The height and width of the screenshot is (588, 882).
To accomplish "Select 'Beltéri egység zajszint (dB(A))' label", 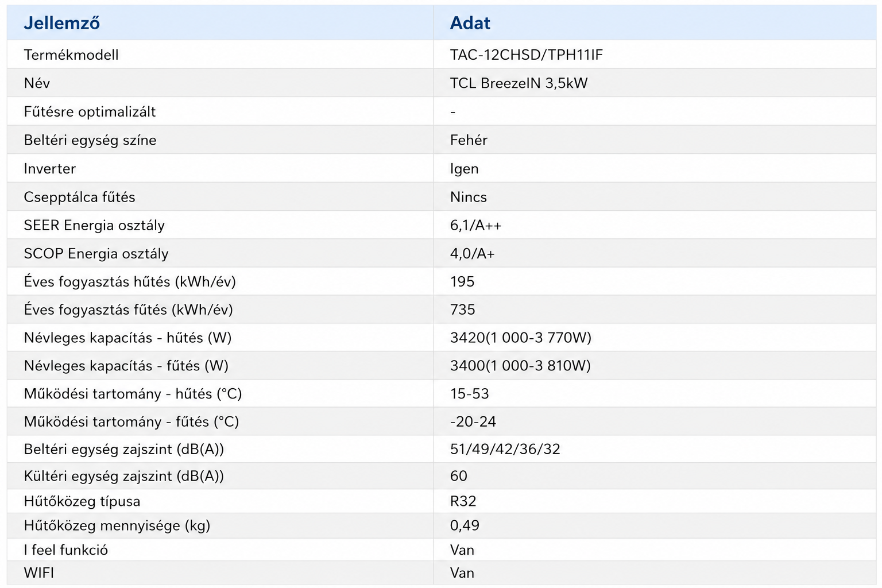I will point(124,449).
